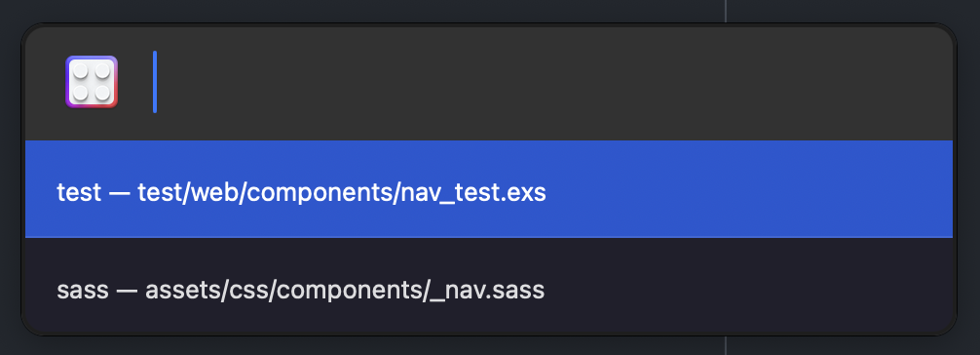Screen dimensions: 980x355
Task: Open the _nav.sass stylesheet result
Action: pos(489,286)
